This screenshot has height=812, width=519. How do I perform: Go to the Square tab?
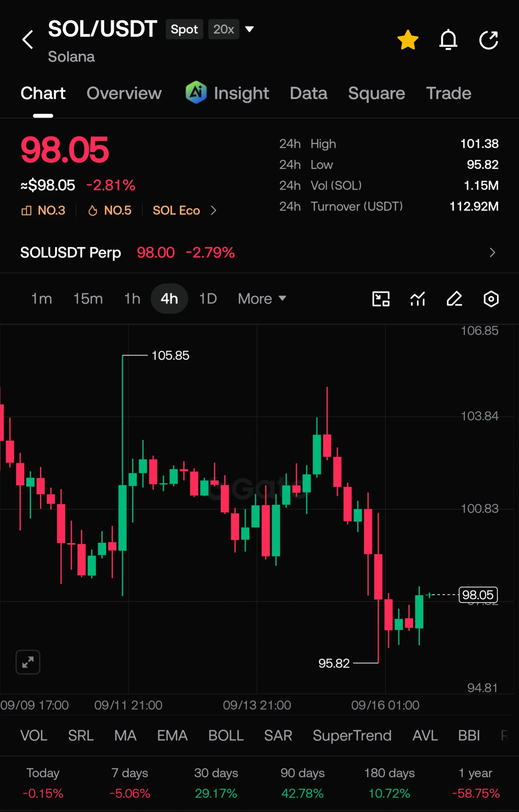pos(377,93)
